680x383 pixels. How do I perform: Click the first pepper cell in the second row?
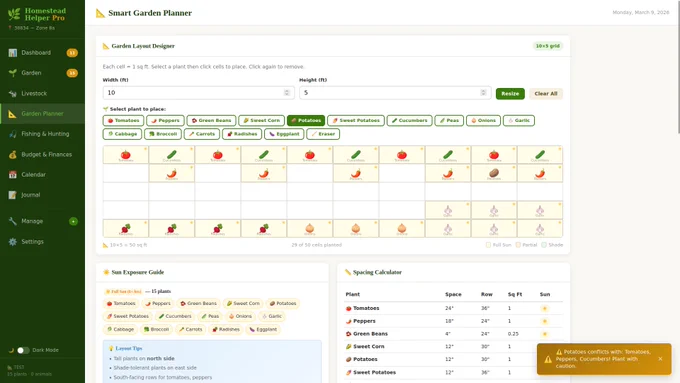coord(172,173)
